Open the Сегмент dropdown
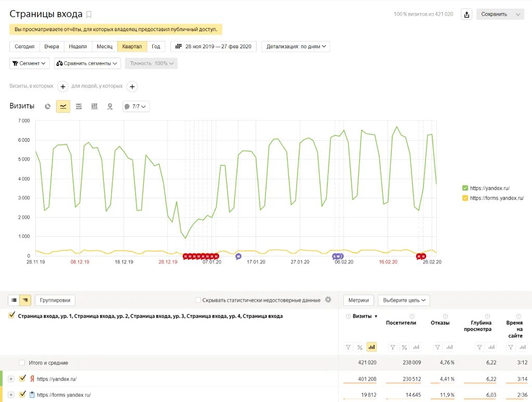This screenshot has height=402, width=532. coord(30,63)
